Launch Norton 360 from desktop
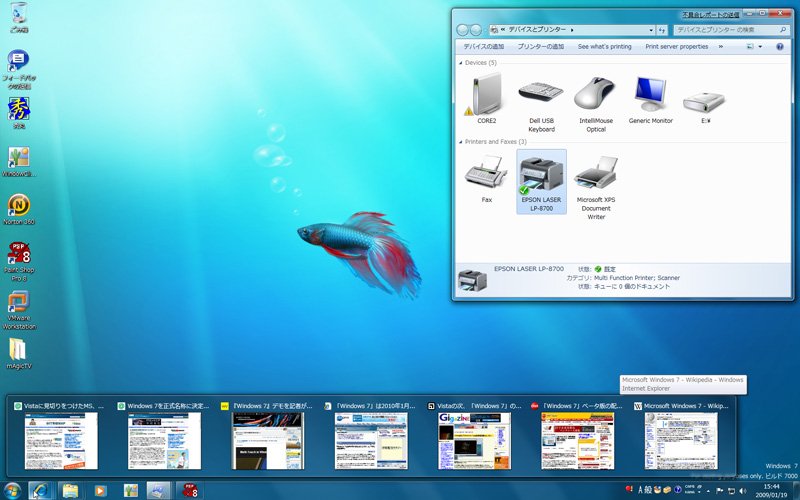Image resolution: width=800 pixels, height=500 pixels. 19,209
